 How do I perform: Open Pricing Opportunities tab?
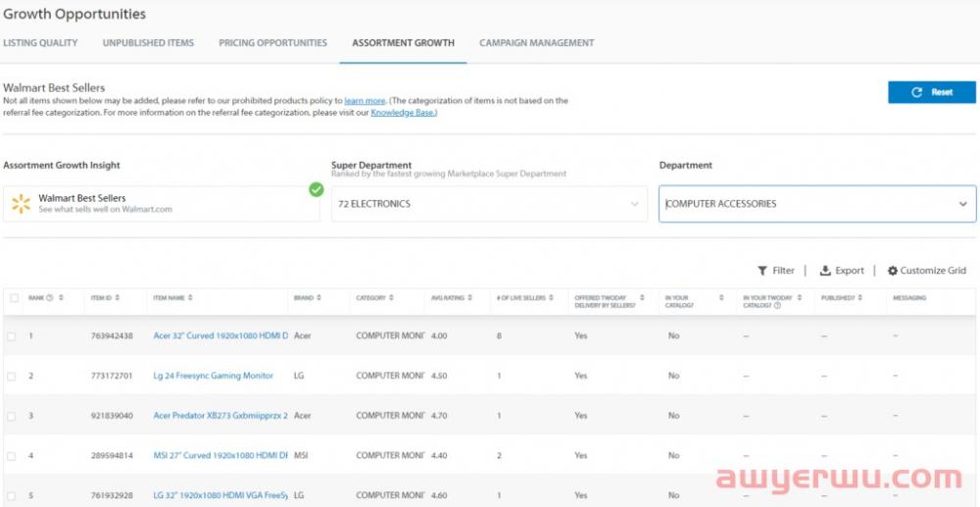(272, 43)
